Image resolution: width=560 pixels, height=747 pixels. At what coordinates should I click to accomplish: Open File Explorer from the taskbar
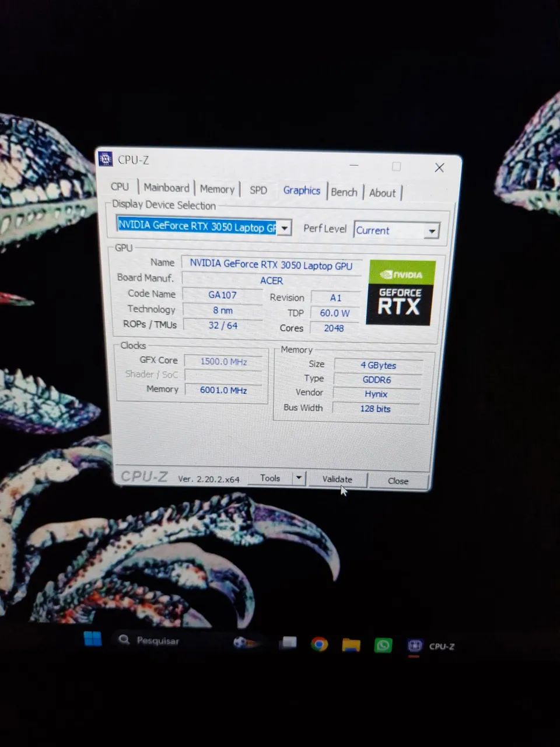[351, 645]
